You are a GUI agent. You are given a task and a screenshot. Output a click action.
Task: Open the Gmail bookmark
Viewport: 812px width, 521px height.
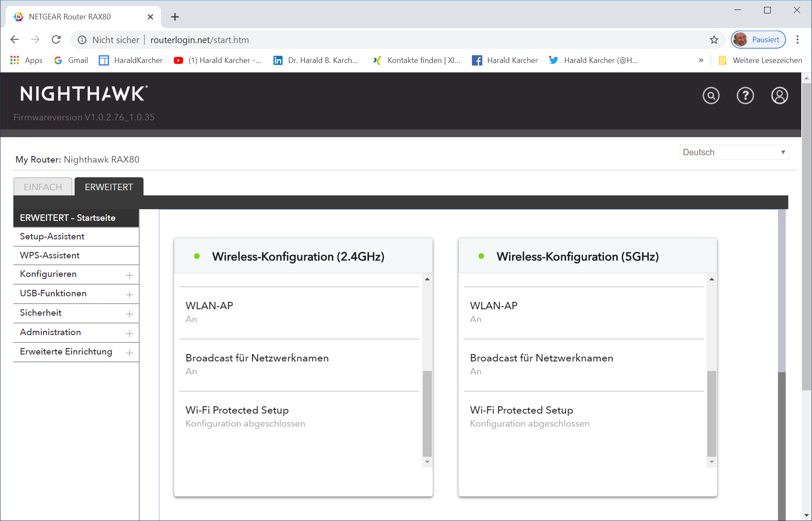coord(71,60)
